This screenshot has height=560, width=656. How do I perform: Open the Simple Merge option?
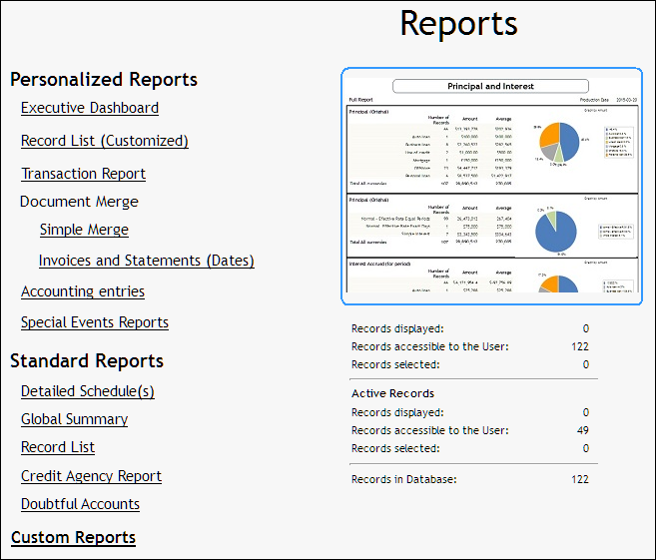tap(84, 230)
